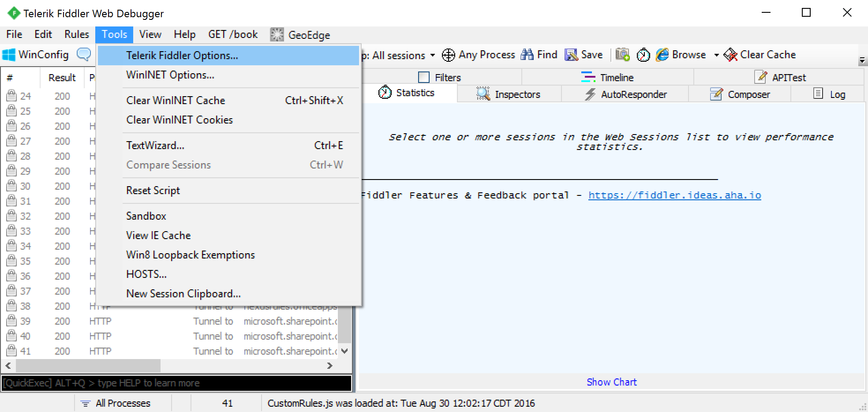Expand the All sessions dropdown arrow
Screen dimensions: 868x412
[433, 55]
